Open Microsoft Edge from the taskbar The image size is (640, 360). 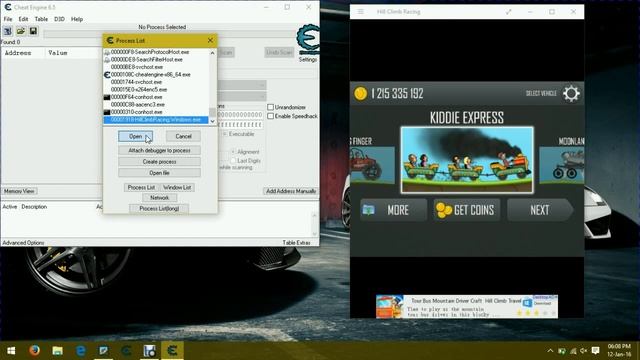click(x=81, y=350)
